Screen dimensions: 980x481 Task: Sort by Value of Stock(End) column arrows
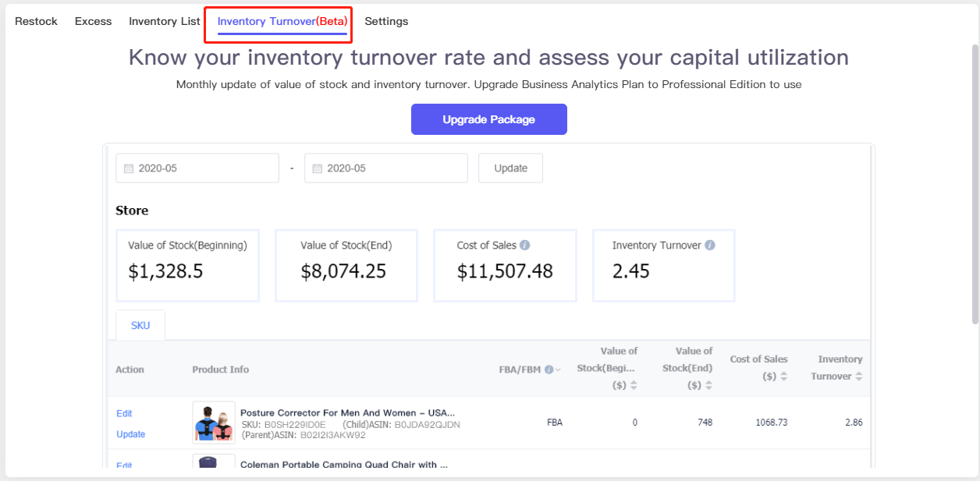[708, 385]
